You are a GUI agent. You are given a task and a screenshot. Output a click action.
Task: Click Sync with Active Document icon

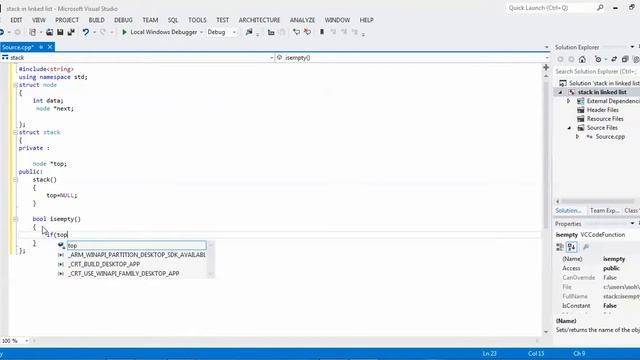[x=614, y=60]
